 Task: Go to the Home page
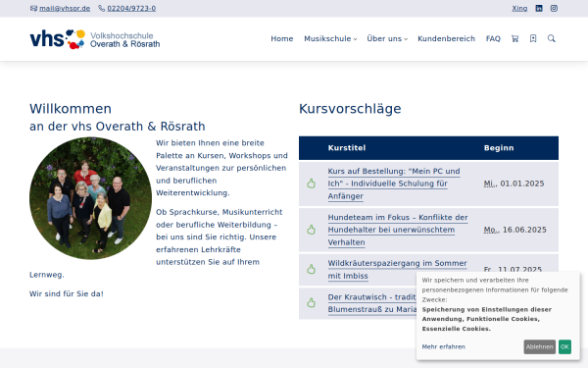282,38
